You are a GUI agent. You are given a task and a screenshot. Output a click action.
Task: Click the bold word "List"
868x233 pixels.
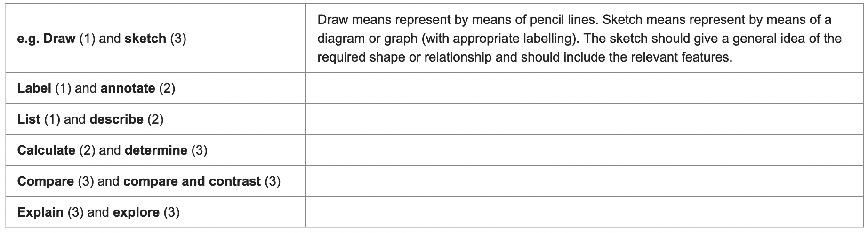click(29, 119)
